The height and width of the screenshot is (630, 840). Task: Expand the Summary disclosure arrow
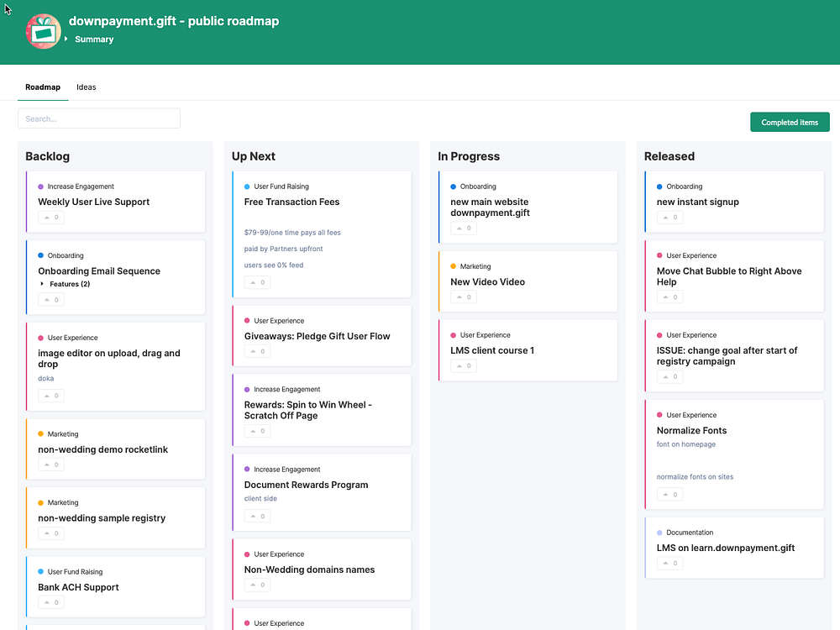(66, 39)
